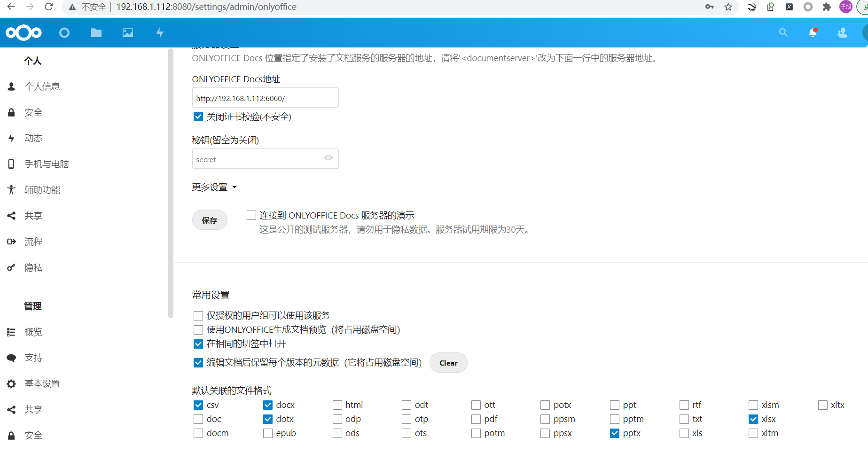Open the Photos app

128,32
